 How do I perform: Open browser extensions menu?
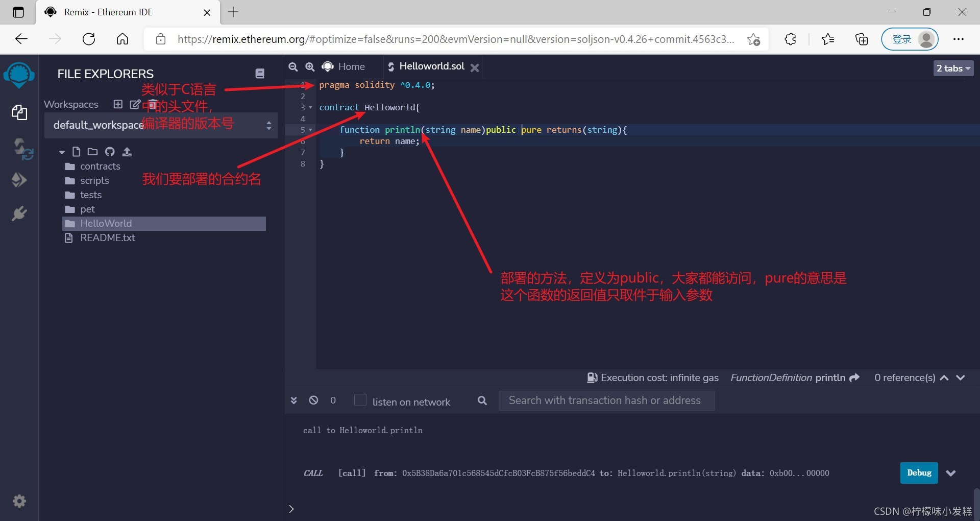click(x=790, y=39)
